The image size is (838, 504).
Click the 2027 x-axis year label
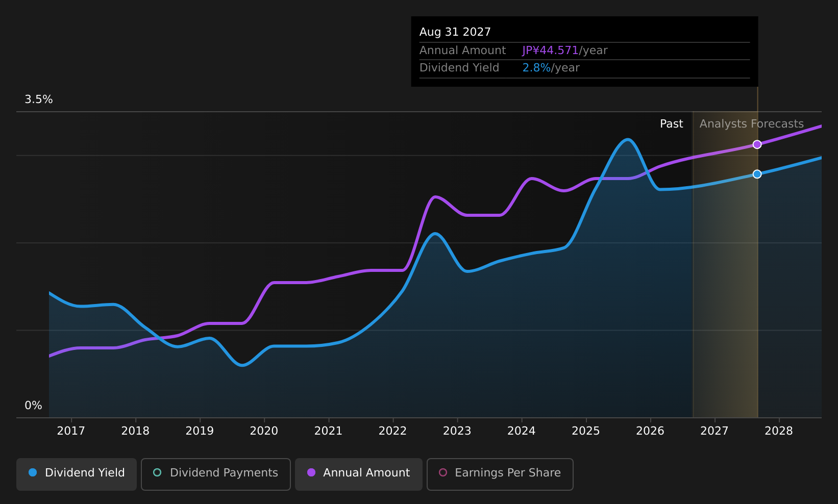coord(714,431)
